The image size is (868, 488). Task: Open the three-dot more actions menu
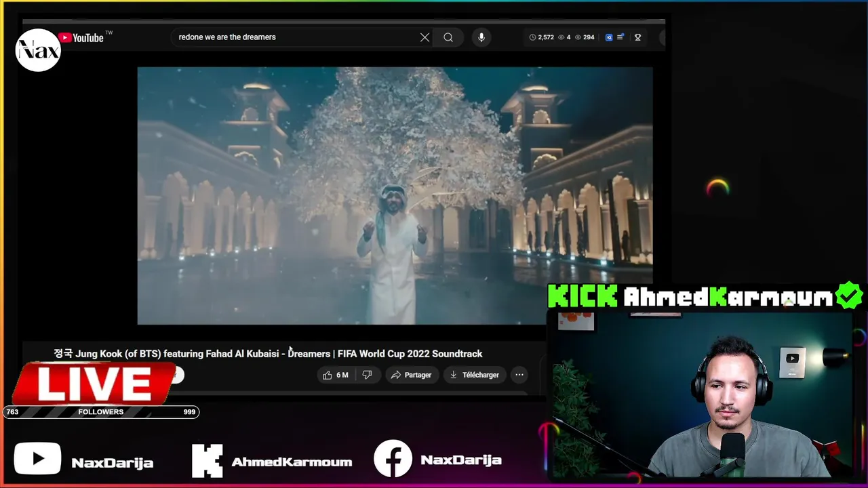click(519, 375)
